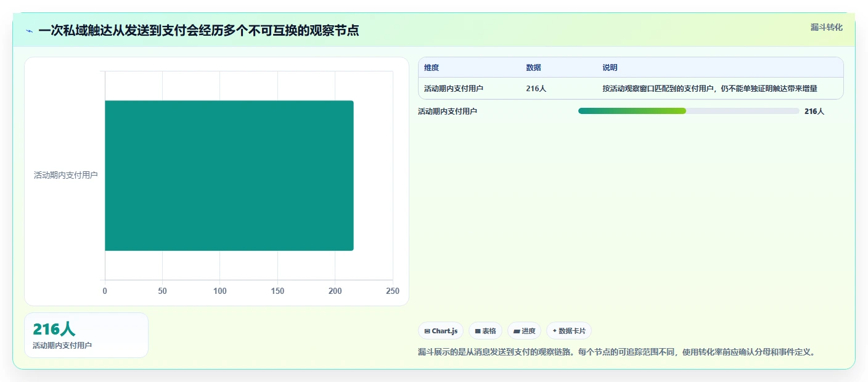Click the Chart.js tag
The image size is (868, 382).
[x=441, y=331]
